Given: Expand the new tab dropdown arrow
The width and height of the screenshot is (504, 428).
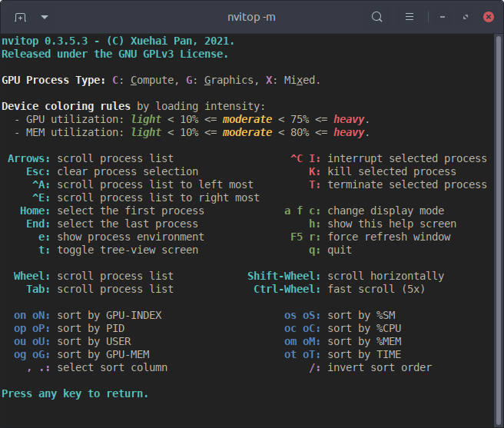Looking at the screenshot, I should (x=45, y=17).
